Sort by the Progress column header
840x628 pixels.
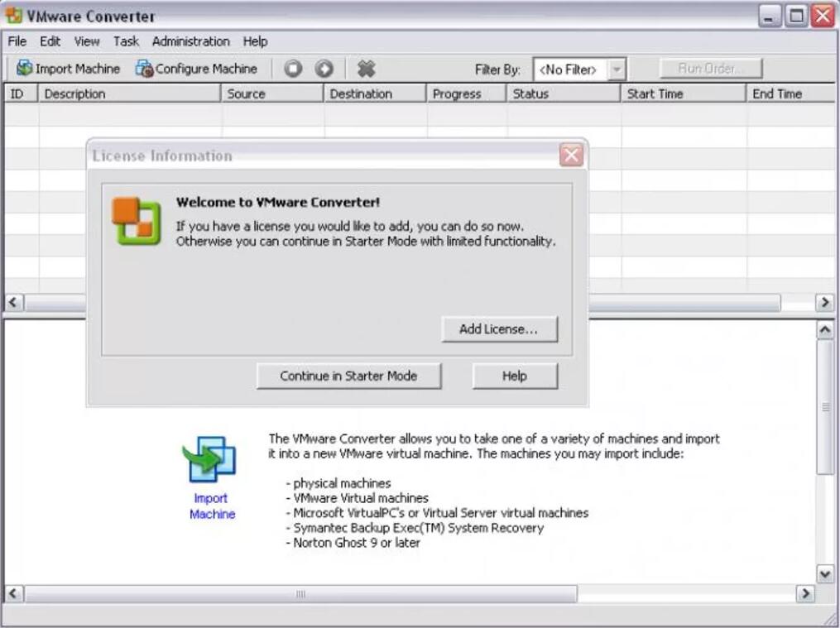click(467, 93)
